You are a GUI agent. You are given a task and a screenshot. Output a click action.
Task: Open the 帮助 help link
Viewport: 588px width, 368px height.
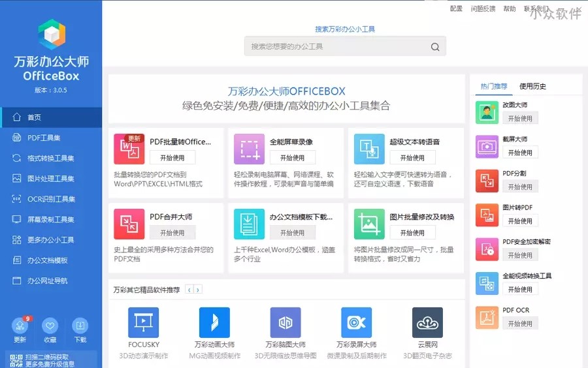(509, 8)
